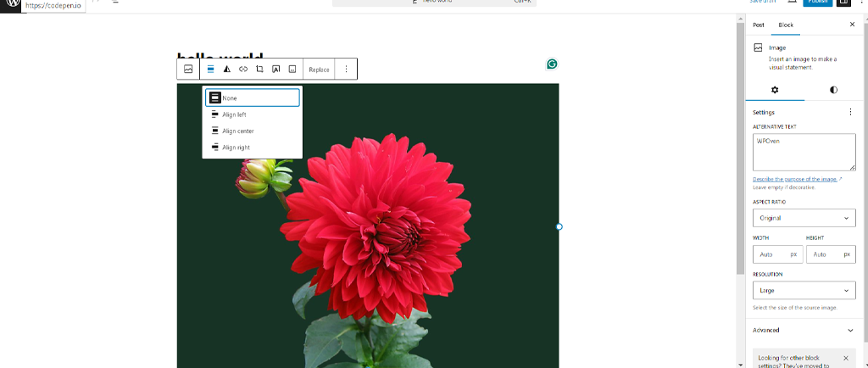Click the Alternative Text field containing WPOven
The width and height of the screenshot is (868, 368).
click(804, 152)
